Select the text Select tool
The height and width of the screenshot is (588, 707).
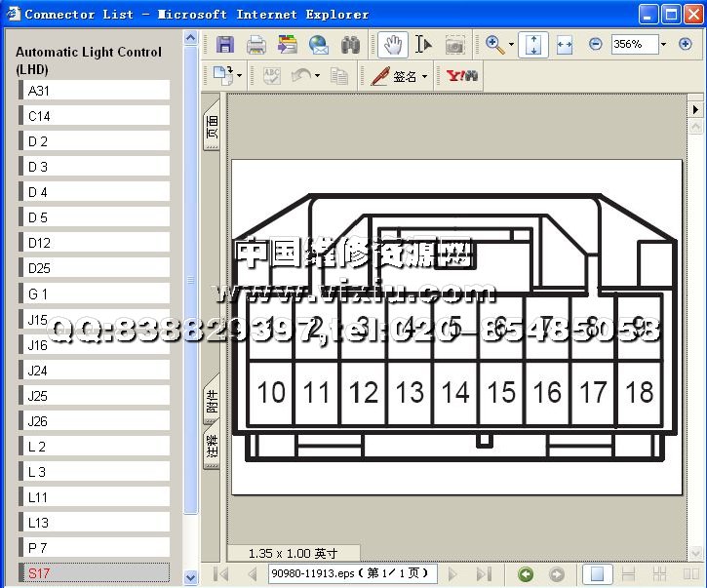coord(423,45)
